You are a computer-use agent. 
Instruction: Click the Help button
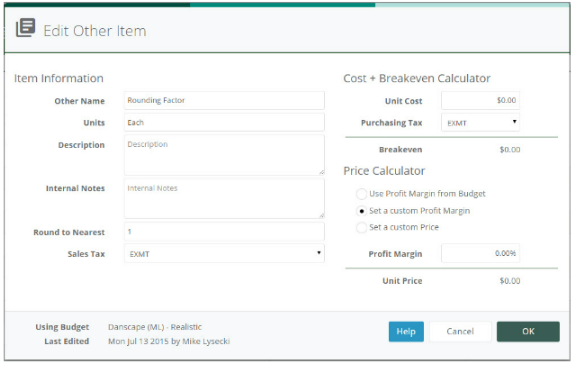tap(406, 331)
